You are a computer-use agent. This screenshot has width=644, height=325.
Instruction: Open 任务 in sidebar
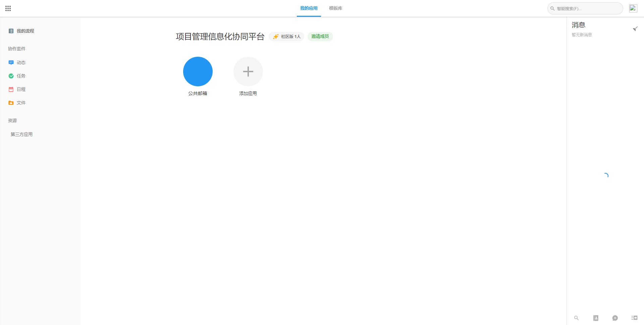[40, 76]
